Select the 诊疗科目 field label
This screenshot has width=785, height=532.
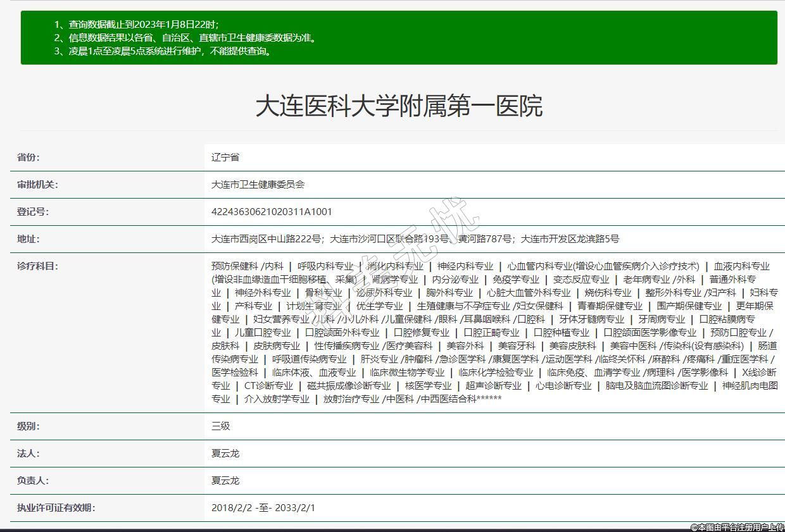point(37,266)
